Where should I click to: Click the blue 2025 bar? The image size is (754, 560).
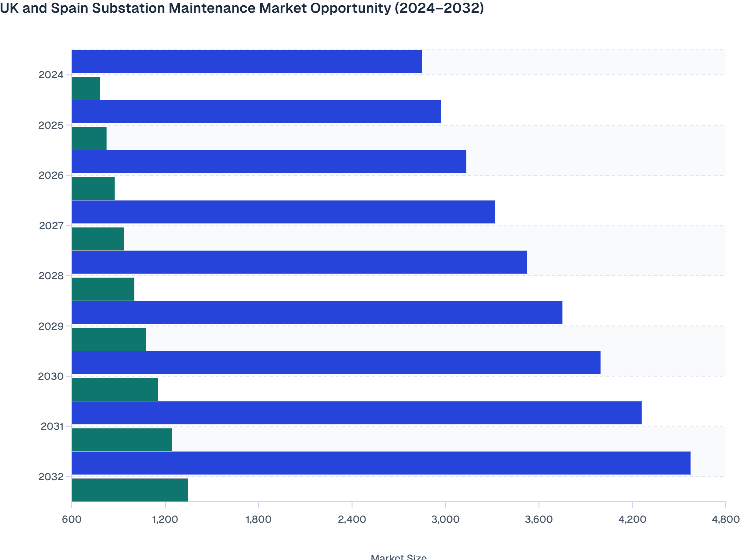255,111
